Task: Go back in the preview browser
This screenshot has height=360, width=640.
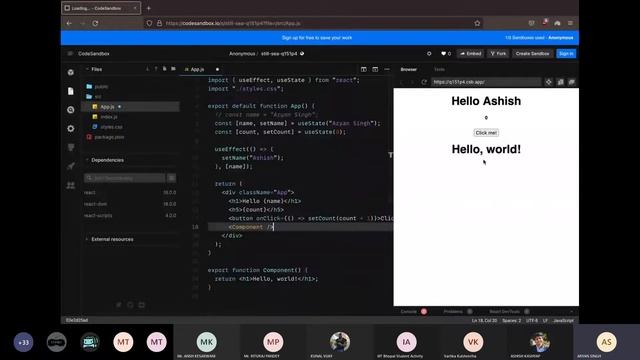Action: (x=401, y=82)
